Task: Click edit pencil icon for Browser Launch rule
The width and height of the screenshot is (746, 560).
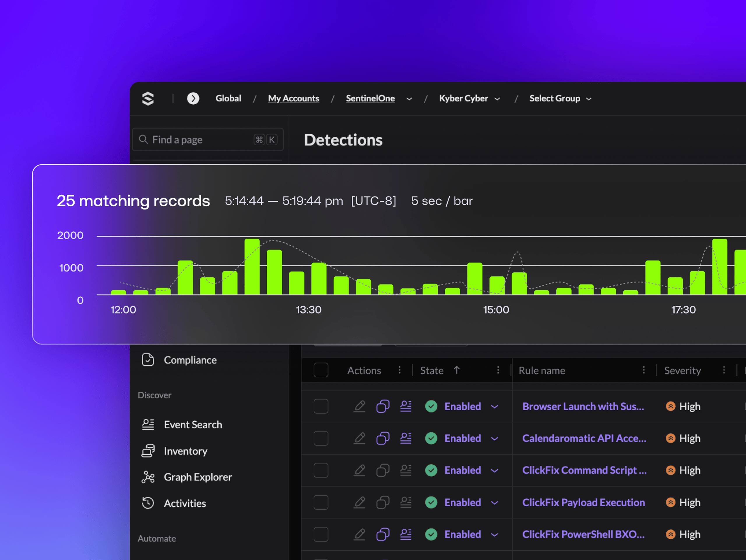Action: pyautogui.click(x=360, y=406)
